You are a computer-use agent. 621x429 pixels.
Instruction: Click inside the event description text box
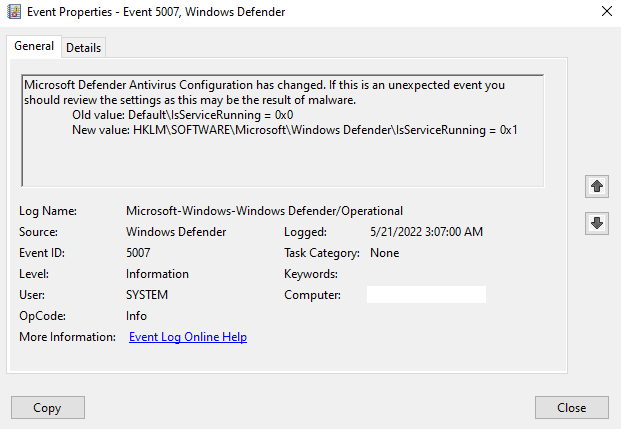pos(283,130)
